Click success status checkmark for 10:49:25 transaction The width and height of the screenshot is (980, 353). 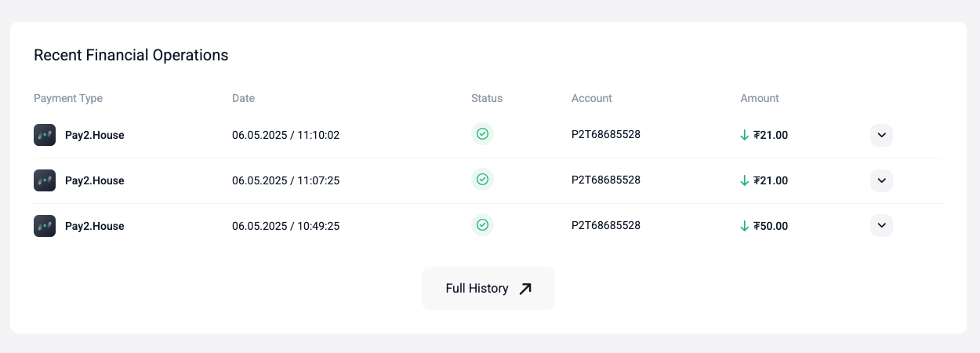point(483,225)
